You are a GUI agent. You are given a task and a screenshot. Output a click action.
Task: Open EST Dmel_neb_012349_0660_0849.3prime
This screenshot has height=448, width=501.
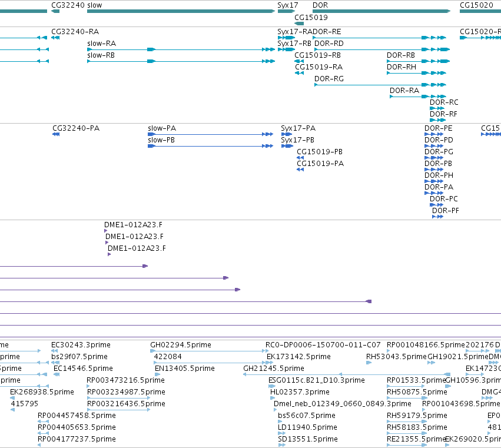click(x=276, y=410)
